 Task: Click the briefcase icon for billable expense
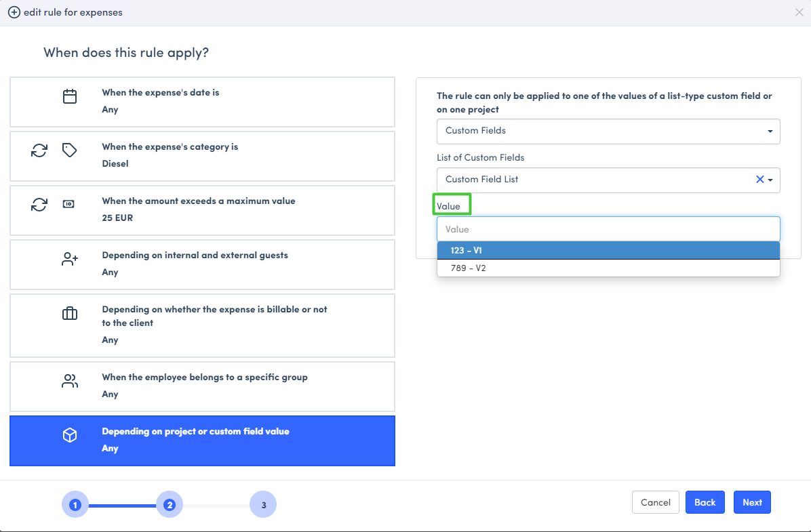point(70,313)
